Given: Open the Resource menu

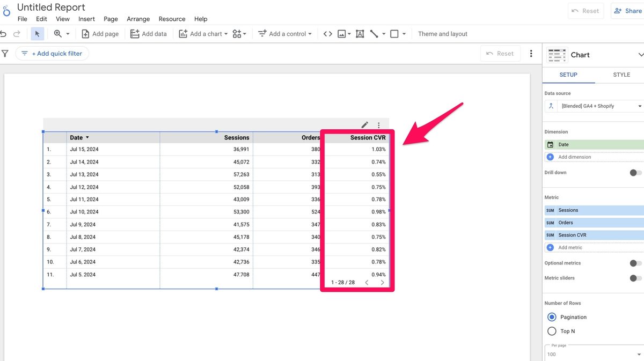Looking at the screenshot, I should pos(172,19).
